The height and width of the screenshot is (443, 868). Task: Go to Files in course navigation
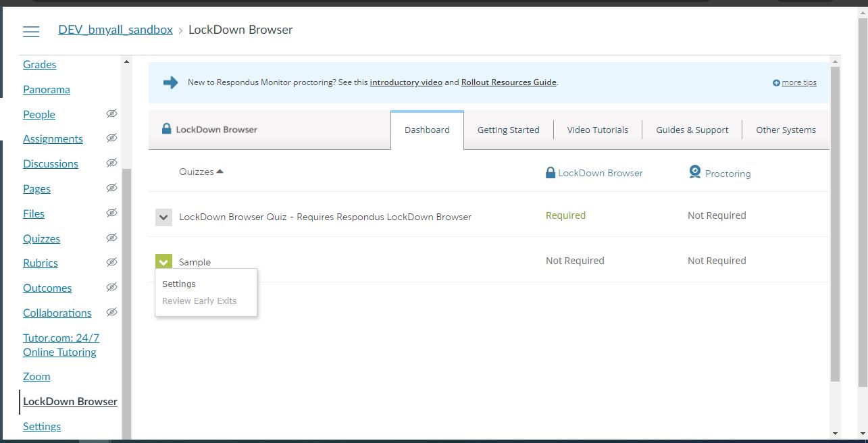(34, 214)
